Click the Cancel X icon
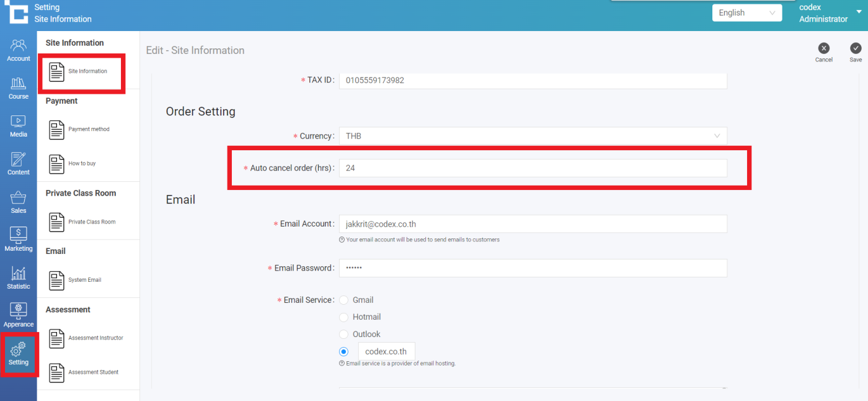 [x=823, y=48]
